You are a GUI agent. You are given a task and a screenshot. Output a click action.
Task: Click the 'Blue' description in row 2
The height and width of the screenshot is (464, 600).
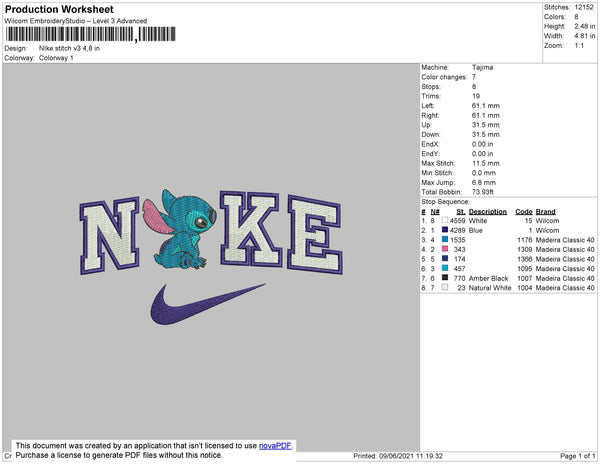(475, 230)
